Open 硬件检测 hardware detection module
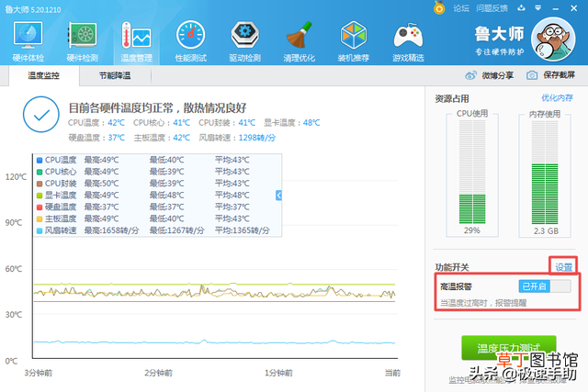The height and width of the screenshot is (392, 588). [82, 41]
